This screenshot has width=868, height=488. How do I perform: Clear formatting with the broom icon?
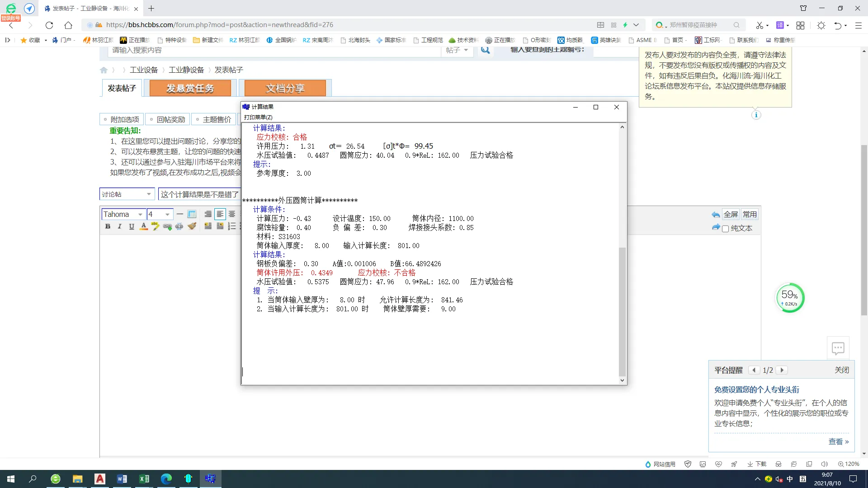[x=192, y=226]
